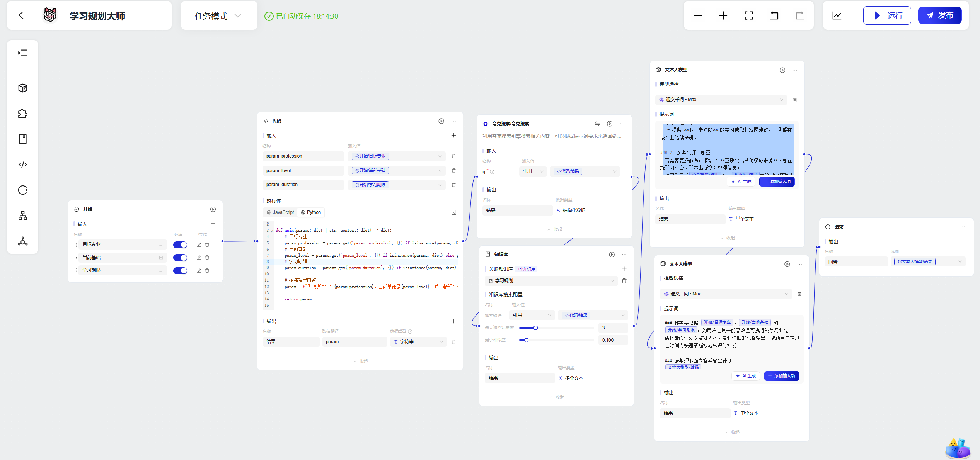Select the Python tab

coord(311,212)
